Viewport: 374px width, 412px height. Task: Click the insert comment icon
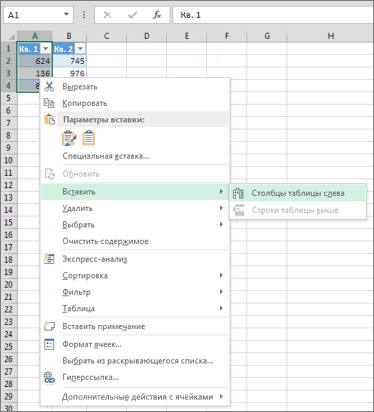pyautogui.click(x=49, y=326)
